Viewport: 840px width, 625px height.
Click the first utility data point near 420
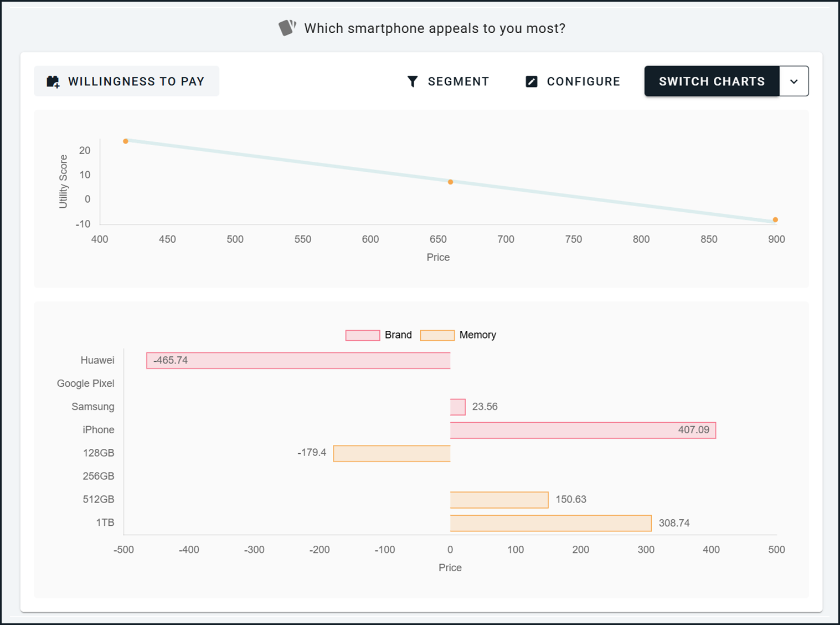[x=126, y=141]
